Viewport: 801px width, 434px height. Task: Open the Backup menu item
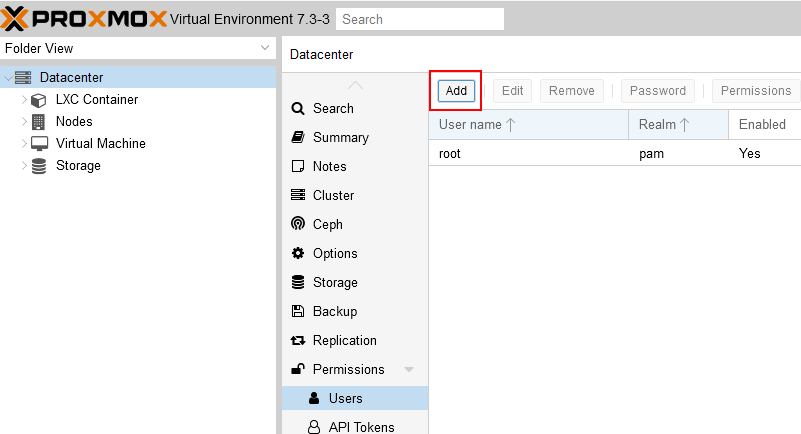355,311
